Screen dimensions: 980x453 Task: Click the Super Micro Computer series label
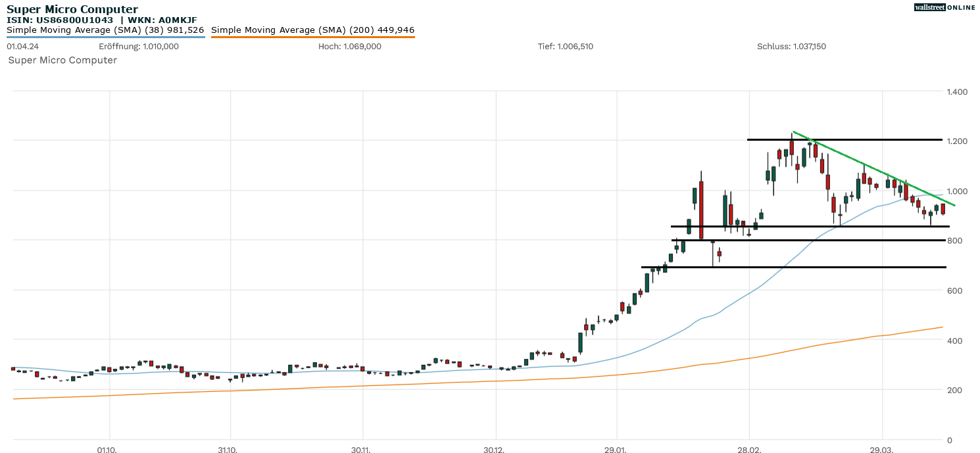(x=62, y=60)
